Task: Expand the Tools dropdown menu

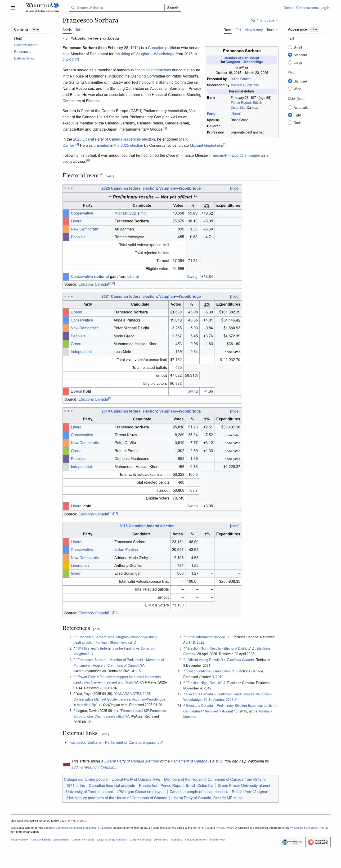Action: 272,30
